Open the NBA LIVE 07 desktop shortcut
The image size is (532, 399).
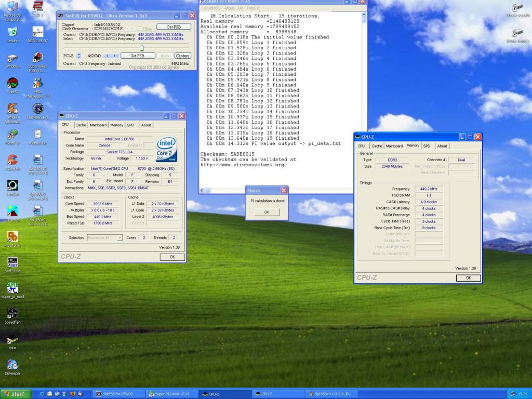point(37,35)
